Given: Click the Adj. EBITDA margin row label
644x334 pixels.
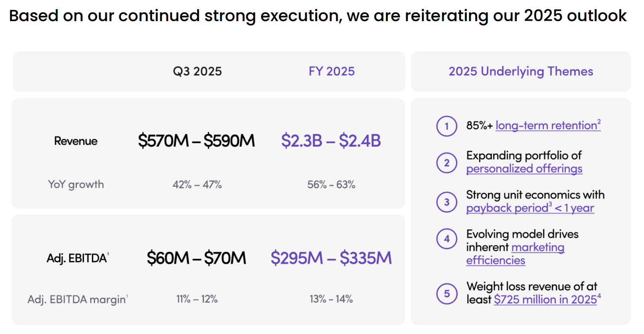Looking at the screenshot, I should point(77,299).
